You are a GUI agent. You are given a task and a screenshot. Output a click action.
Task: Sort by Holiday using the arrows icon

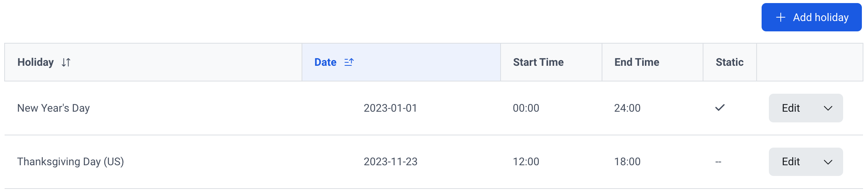click(x=66, y=62)
